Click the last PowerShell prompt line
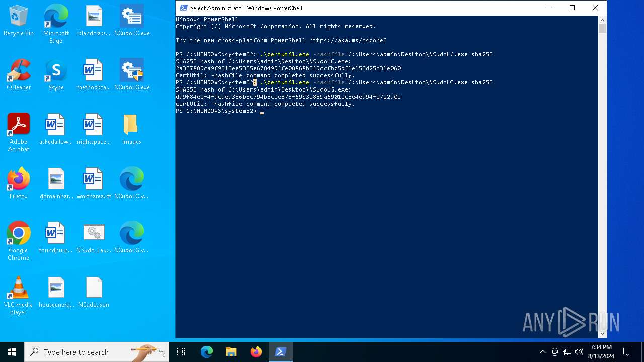Viewport: 644px width, 362px height. tap(220, 111)
